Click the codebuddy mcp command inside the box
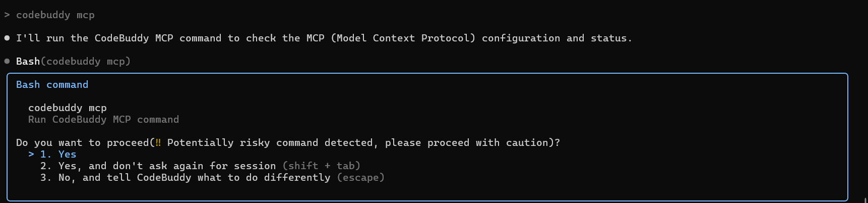868x203 pixels. 67,108
